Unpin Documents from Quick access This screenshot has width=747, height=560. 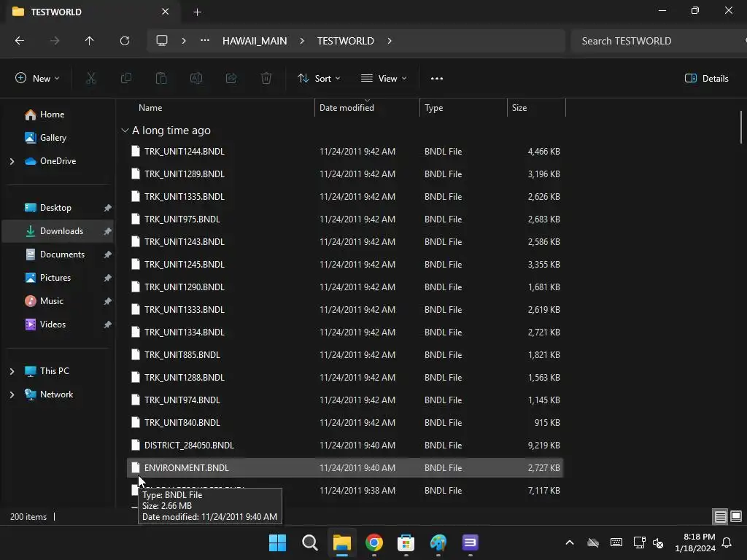click(x=108, y=254)
